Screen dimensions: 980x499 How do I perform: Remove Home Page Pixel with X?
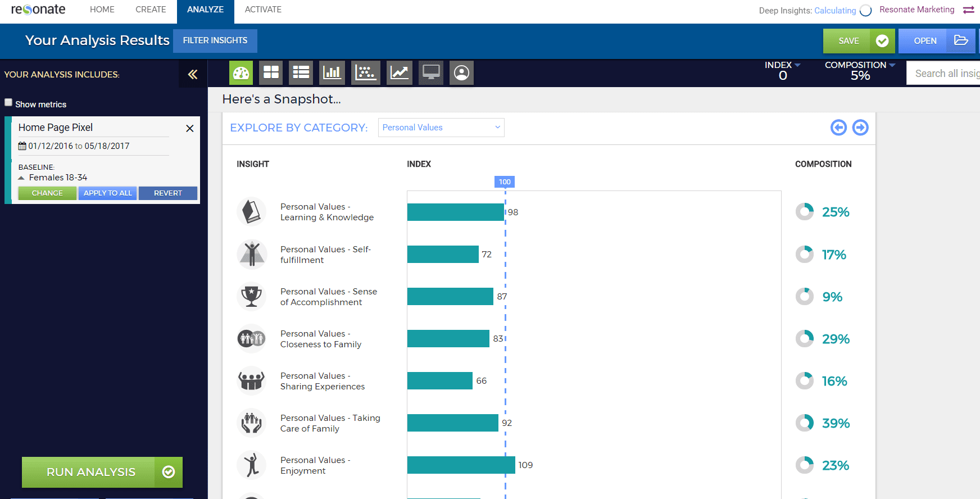(x=190, y=128)
